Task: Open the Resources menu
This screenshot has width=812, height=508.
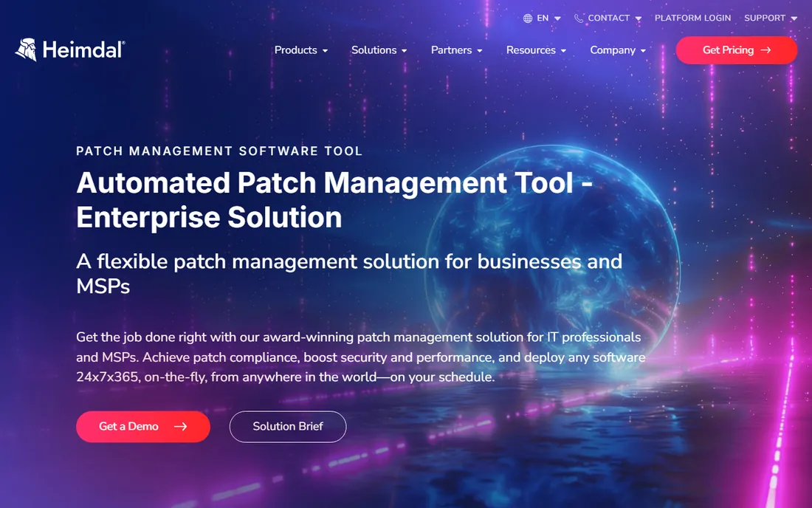Action: [531, 50]
